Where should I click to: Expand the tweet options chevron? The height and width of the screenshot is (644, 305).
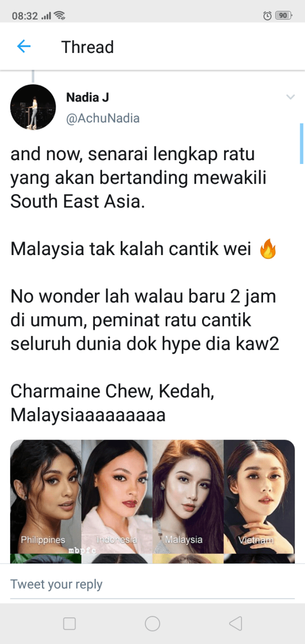click(290, 97)
